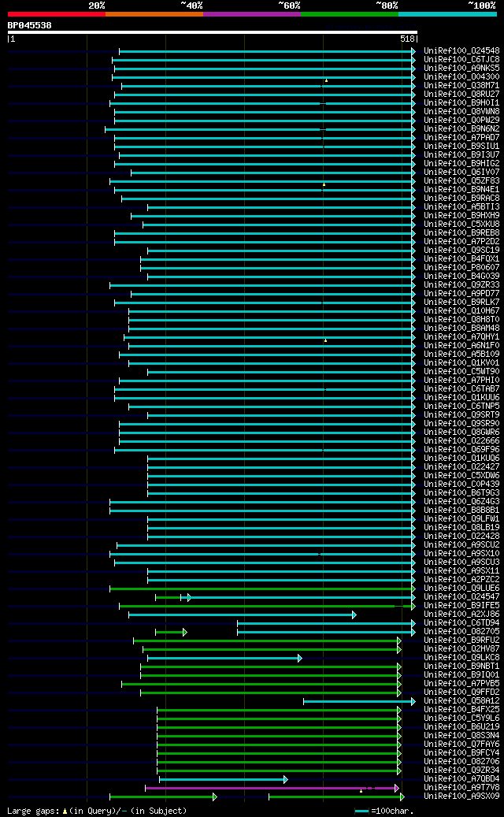Click the UniRef100_C5XKU8 label
The height and width of the screenshot is (817, 504).
coord(461,224)
